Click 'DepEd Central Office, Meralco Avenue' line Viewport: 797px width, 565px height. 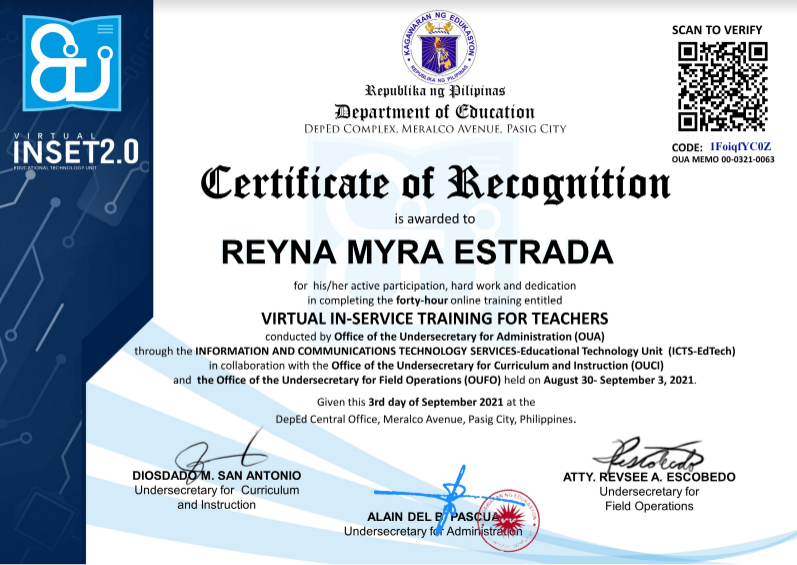coord(425,419)
